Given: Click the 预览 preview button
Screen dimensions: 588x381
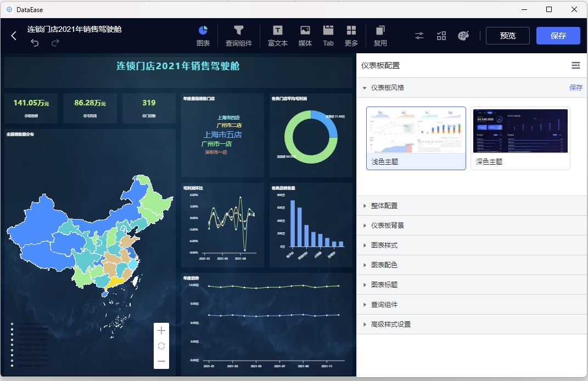Looking at the screenshot, I should (507, 36).
